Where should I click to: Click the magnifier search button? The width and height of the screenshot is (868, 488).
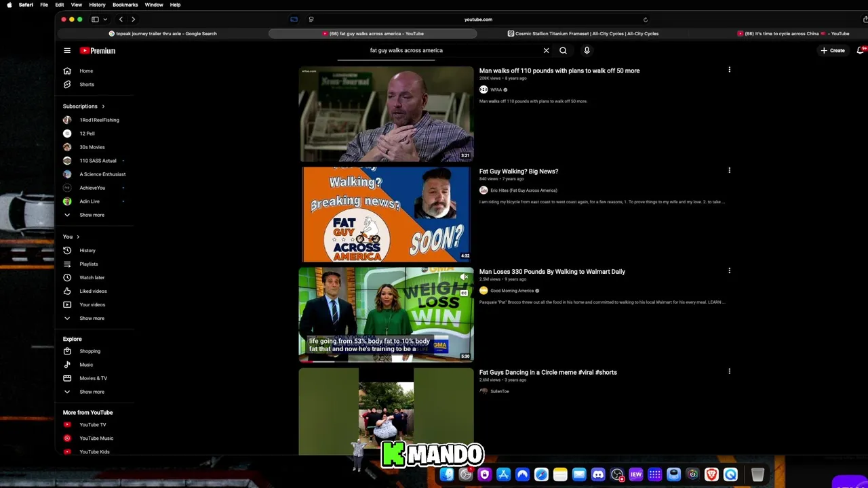(x=563, y=50)
